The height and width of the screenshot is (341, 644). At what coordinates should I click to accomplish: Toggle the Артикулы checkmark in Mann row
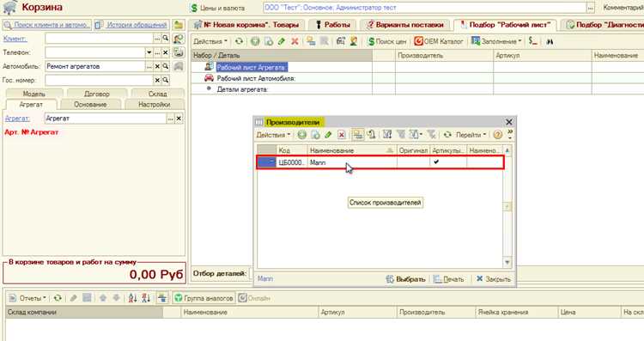tap(436, 162)
